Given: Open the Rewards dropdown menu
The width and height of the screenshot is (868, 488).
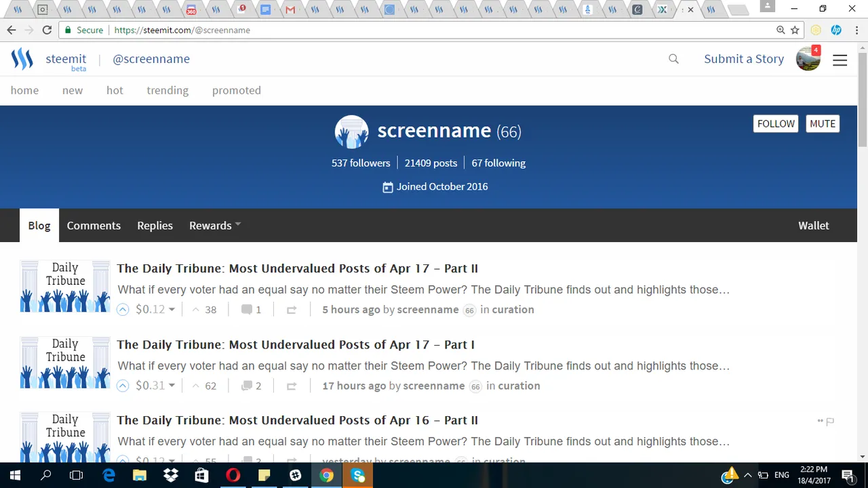Looking at the screenshot, I should pos(215,226).
